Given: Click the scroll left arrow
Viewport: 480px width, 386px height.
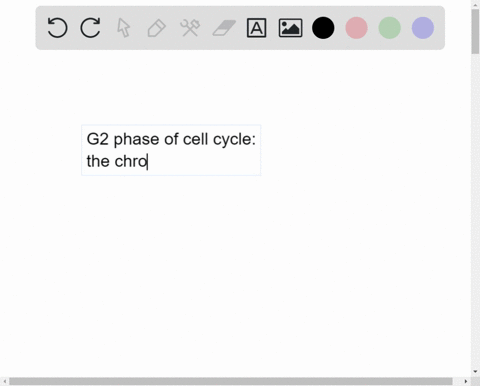Looking at the screenshot, I should 5,381.
